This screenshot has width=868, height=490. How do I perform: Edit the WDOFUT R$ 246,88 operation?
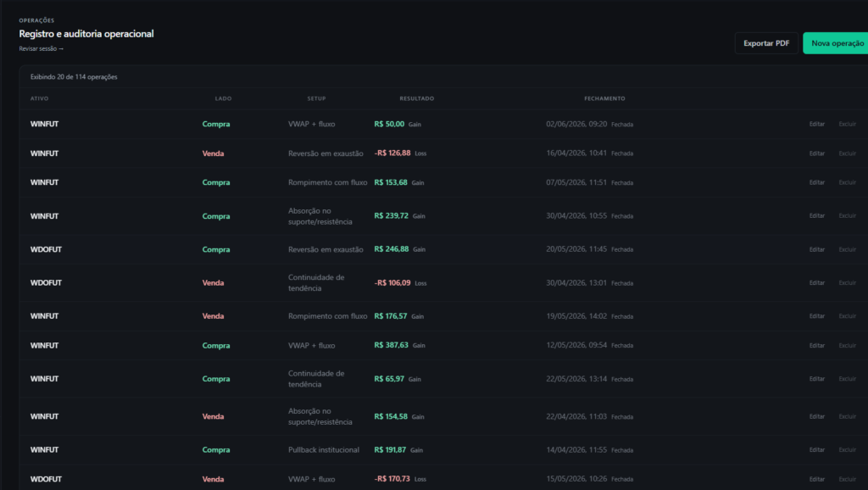816,249
